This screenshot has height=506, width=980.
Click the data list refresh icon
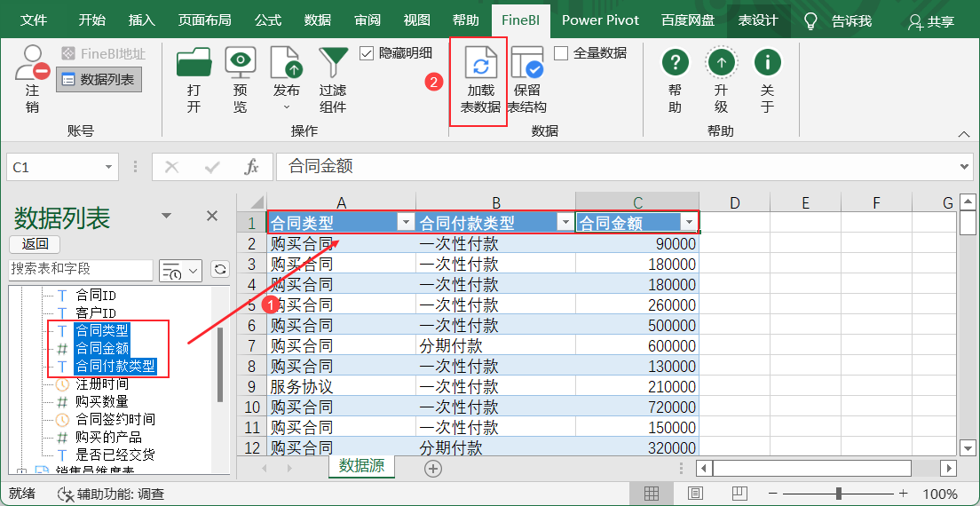[220, 270]
